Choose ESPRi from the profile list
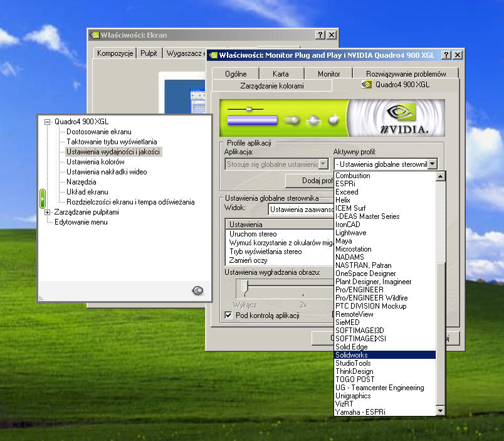 [x=385, y=184]
